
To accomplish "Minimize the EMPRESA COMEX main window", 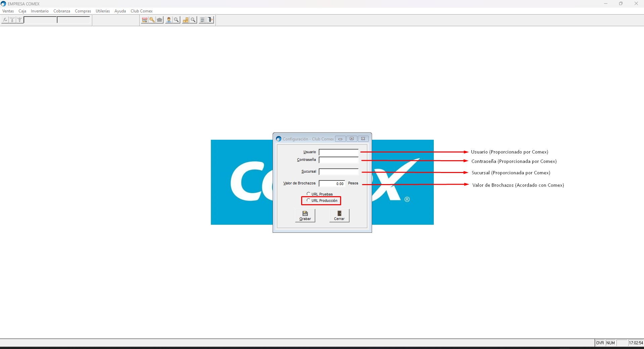I will coord(606,4).
